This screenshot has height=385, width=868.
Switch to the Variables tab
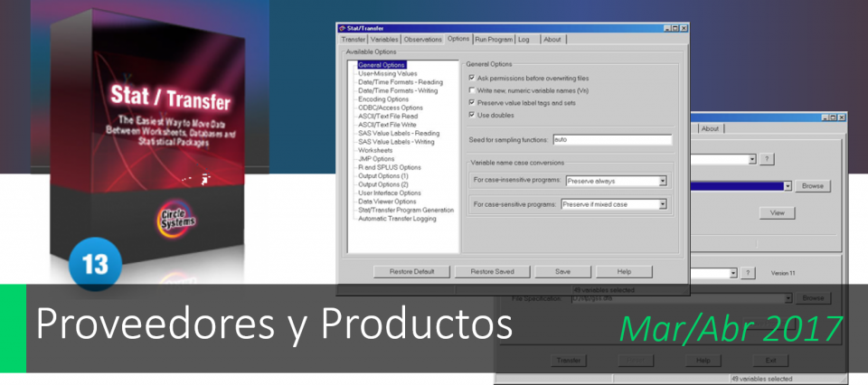click(384, 39)
